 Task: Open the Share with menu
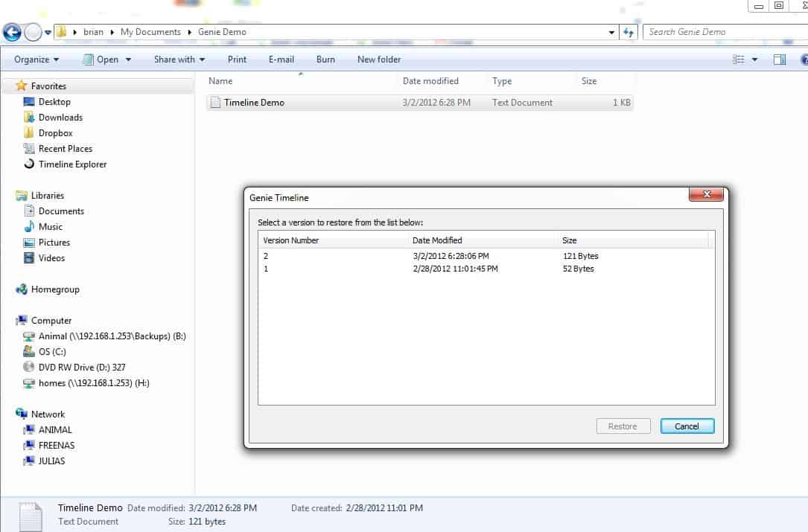[179, 60]
